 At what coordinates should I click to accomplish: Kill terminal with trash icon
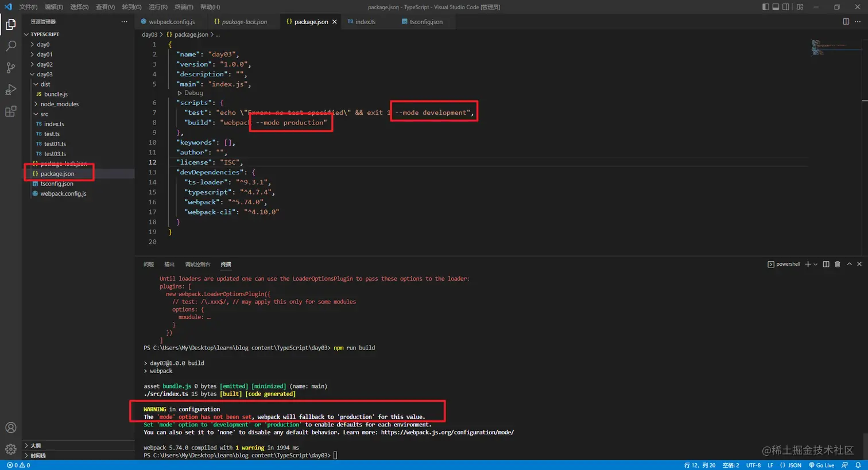[837, 264]
